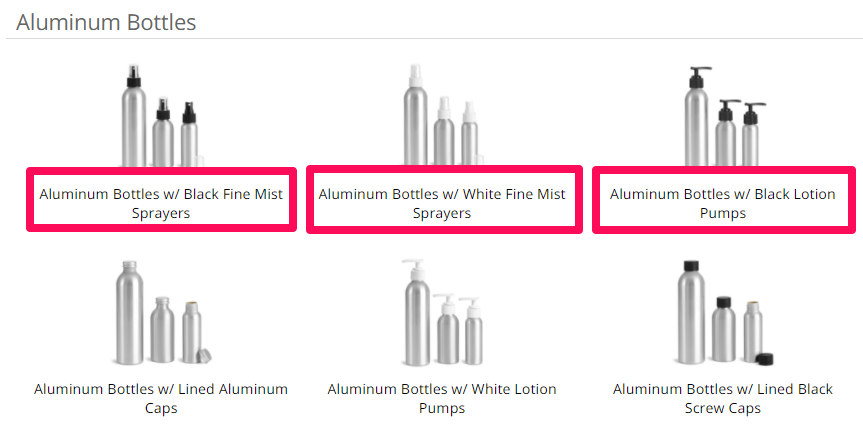
Task: Open Aluminum Bottles w/ White Fine Mist Sprayers text link
Action: point(442,203)
